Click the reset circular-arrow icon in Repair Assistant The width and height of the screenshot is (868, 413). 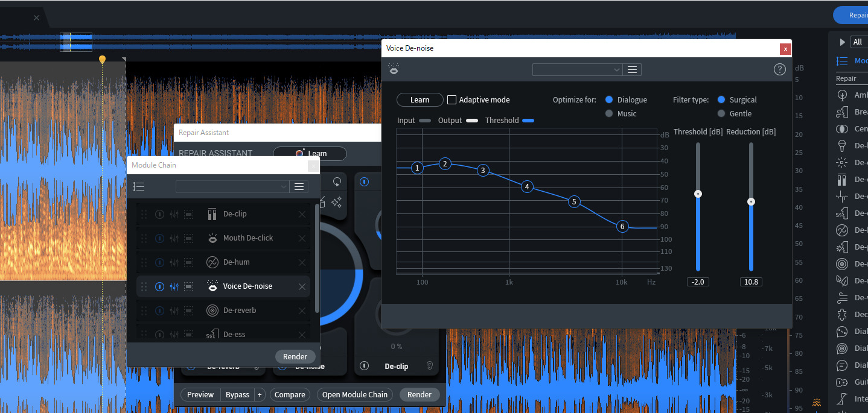(x=337, y=181)
